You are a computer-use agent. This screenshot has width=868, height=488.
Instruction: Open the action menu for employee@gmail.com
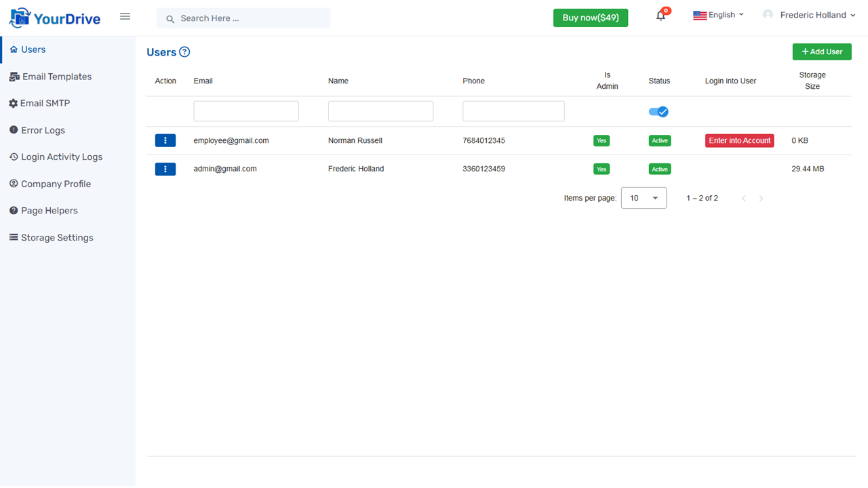click(165, 140)
